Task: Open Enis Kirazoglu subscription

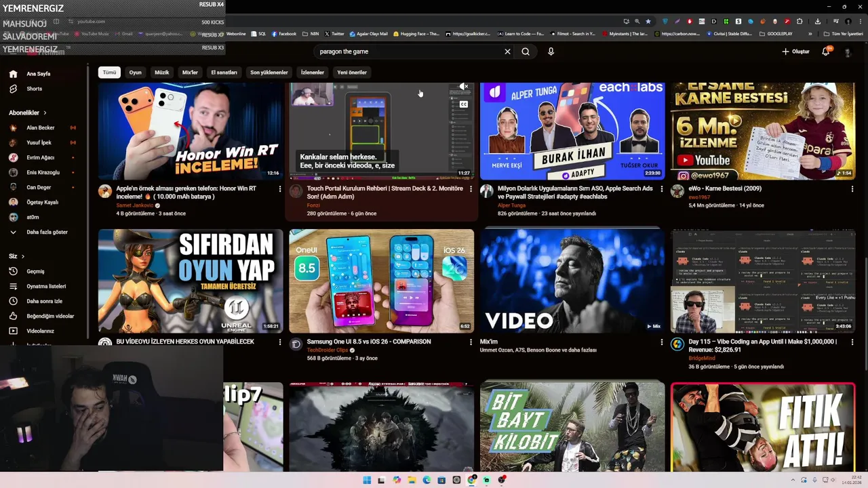Action: [x=45, y=172]
